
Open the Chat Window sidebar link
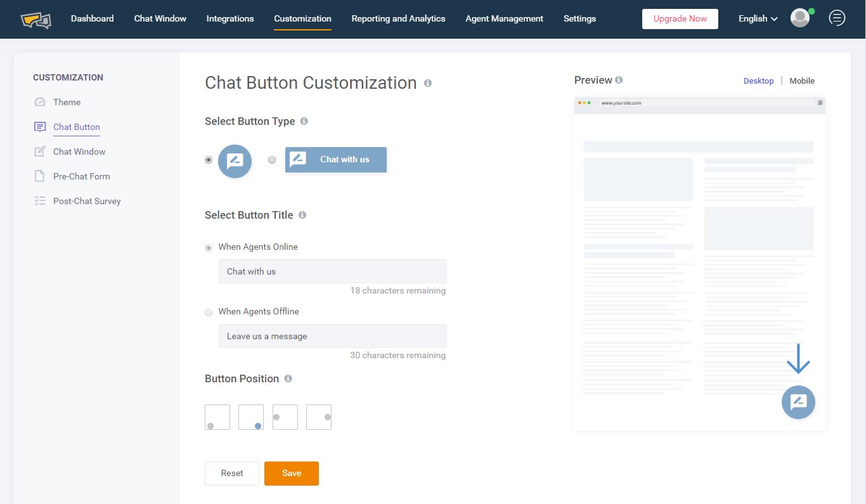click(79, 152)
